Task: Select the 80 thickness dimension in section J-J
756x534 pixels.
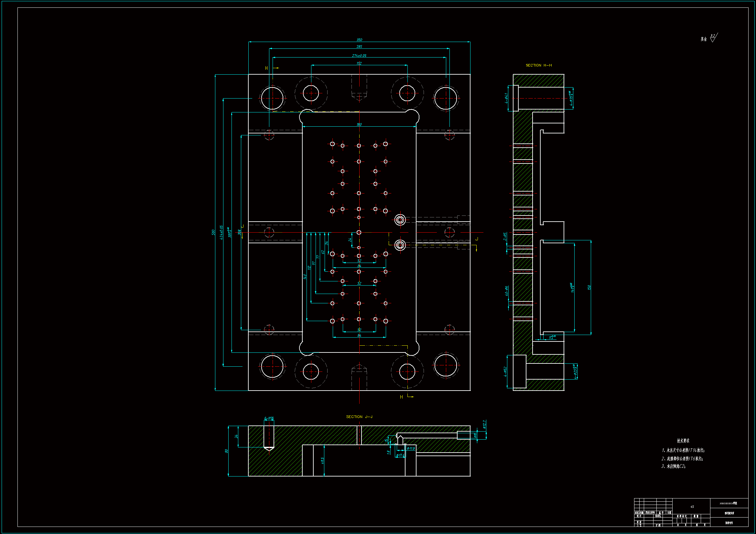Action: (226, 451)
